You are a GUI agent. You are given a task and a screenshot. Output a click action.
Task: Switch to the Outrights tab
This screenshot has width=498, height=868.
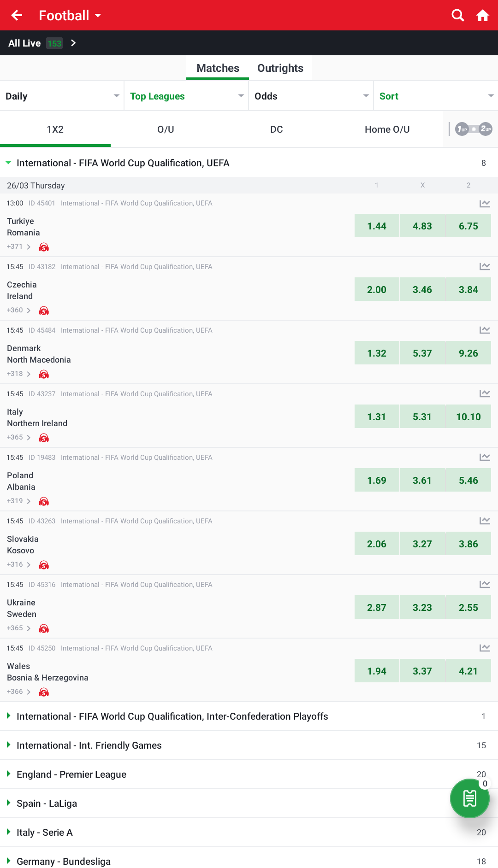280,68
